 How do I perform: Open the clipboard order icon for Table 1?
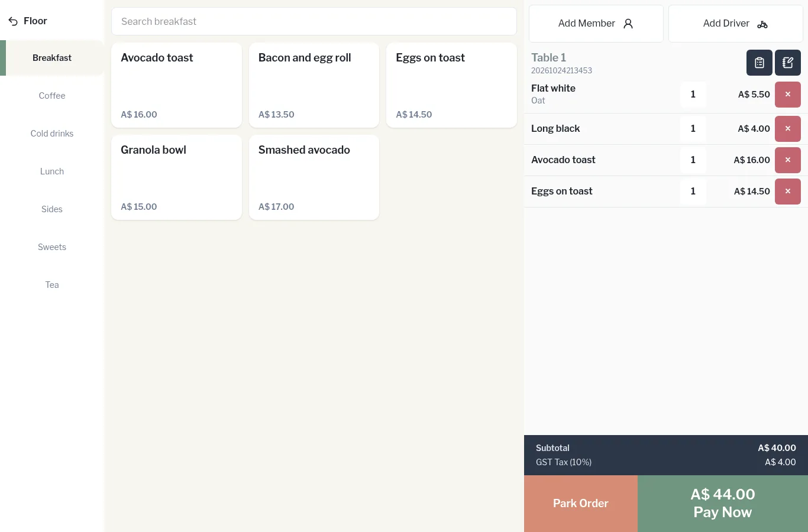coord(759,63)
